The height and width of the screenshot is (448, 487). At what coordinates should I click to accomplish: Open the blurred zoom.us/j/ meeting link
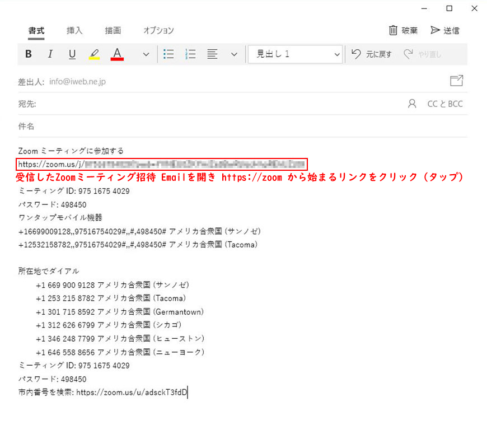(x=162, y=164)
